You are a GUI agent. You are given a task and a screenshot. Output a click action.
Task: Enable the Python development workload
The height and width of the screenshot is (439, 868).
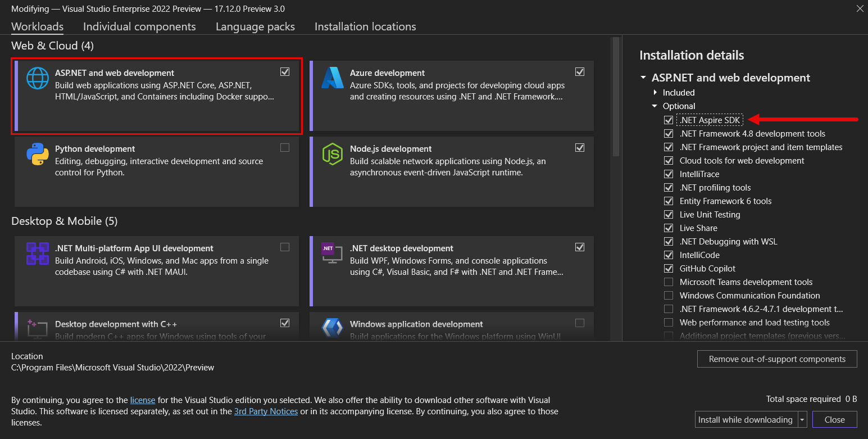point(285,148)
